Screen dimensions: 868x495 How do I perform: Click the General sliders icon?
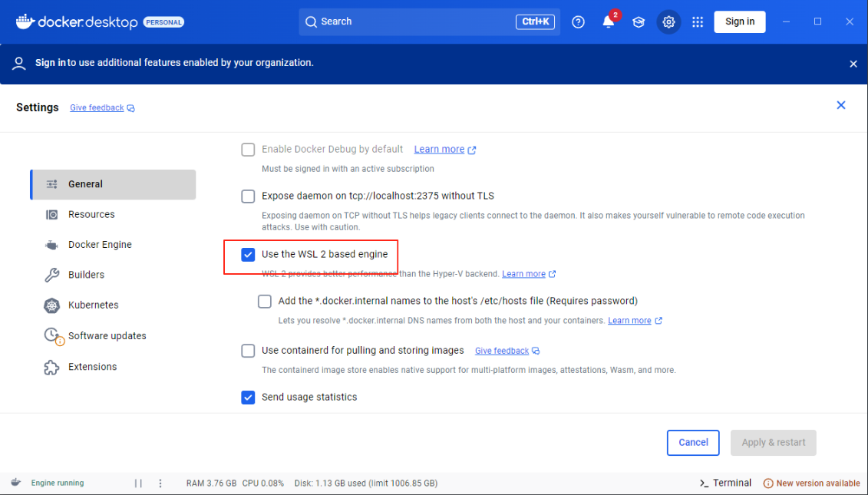pyautogui.click(x=51, y=184)
